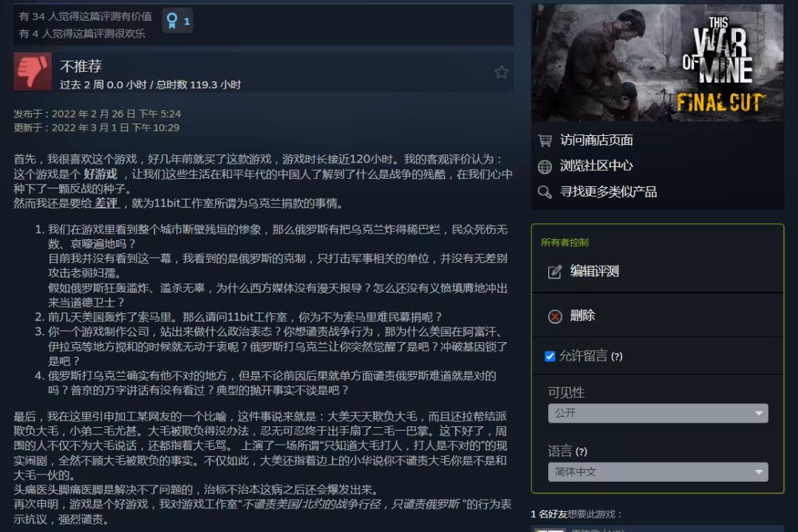Click the 所有者控制 panel header text

click(x=565, y=242)
